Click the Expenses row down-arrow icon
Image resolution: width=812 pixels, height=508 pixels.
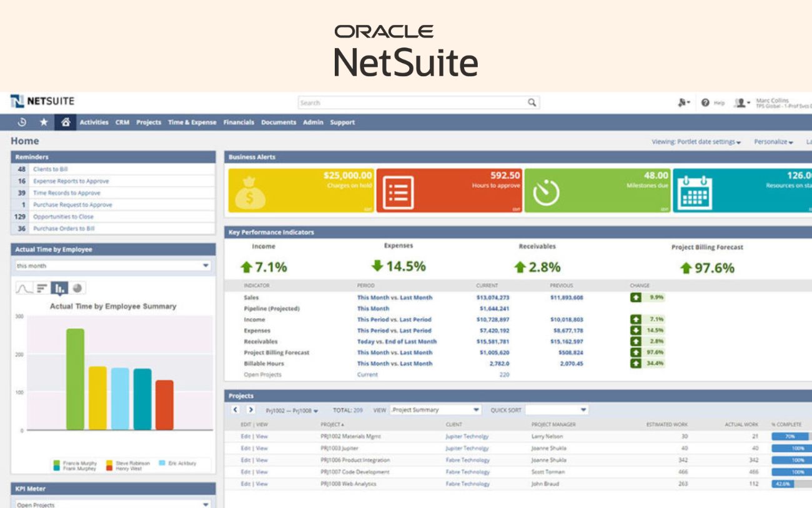click(636, 331)
